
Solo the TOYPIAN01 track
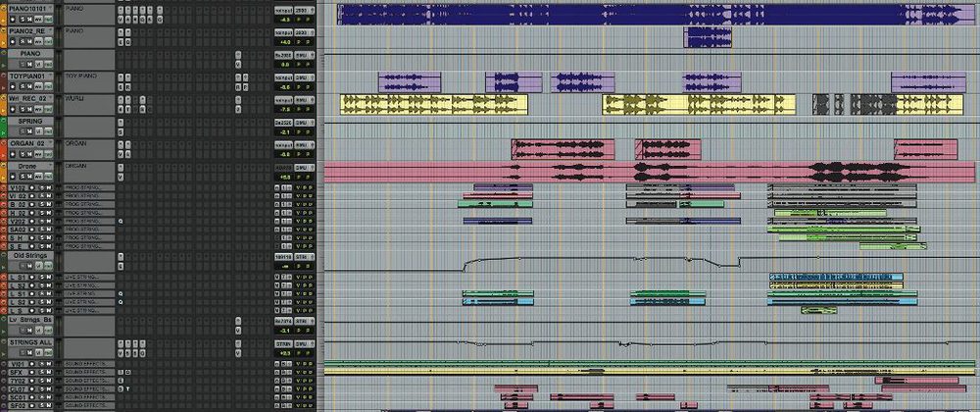click(x=23, y=86)
